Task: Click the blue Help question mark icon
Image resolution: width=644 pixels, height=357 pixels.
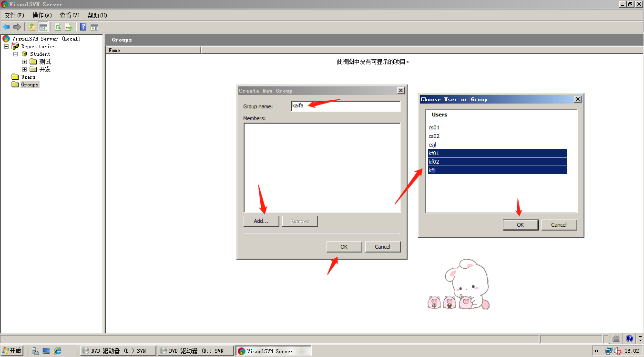Action: [x=83, y=27]
